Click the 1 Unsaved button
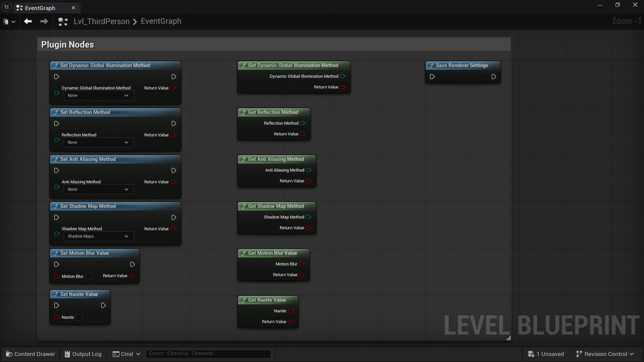The image size is (644, 362). tap(546, 354)
